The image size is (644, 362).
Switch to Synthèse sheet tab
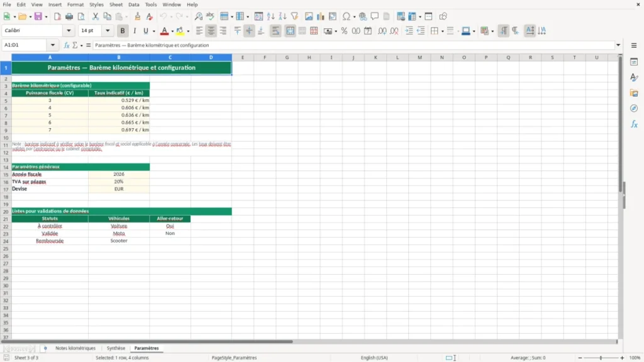pos(116,348)
